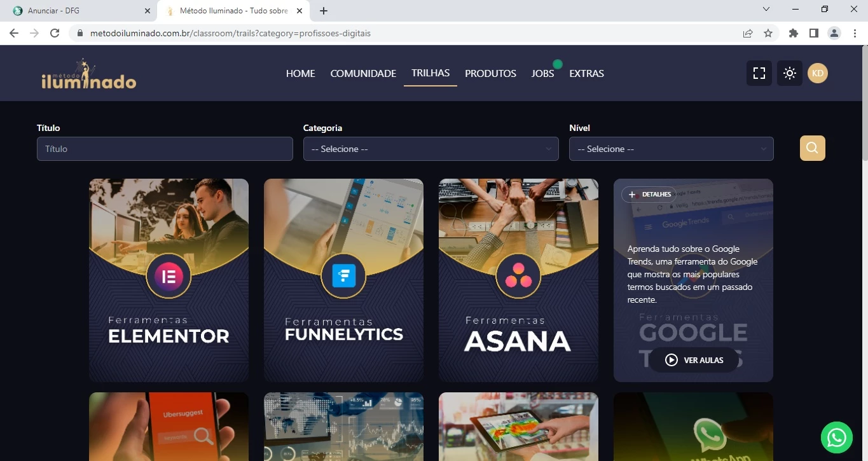Click the Asana logo icon
The height and width of the screenshot is (461, 868).
(x=518, y=276)
